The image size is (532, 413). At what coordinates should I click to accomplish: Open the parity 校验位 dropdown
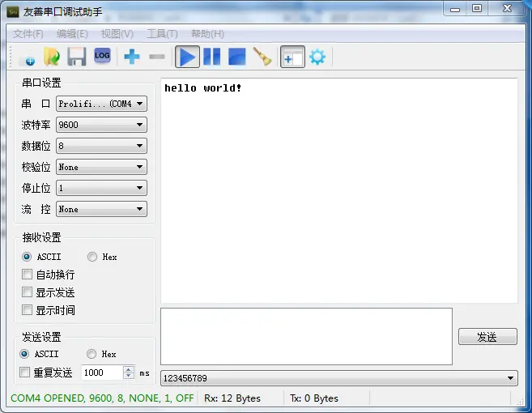tap(101, 167)
